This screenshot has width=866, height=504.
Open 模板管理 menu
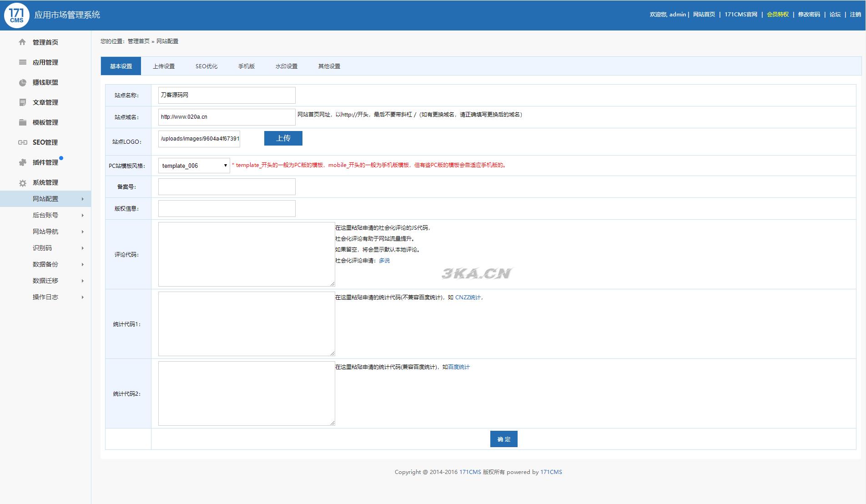tap(45, 122)
